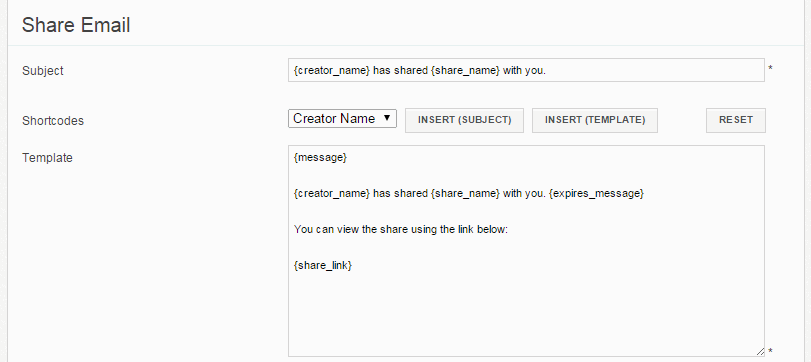Focus the Subject input field
This screenshot has width=811, height=362.
526,70
